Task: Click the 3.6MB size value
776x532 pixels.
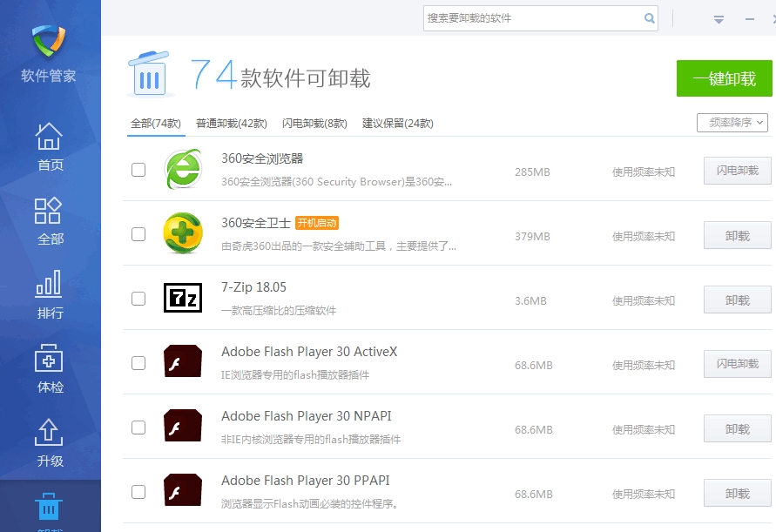Action: (530, 301)
